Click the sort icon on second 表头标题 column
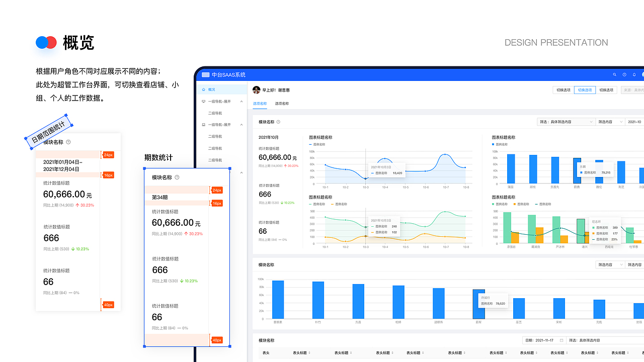 351,353
